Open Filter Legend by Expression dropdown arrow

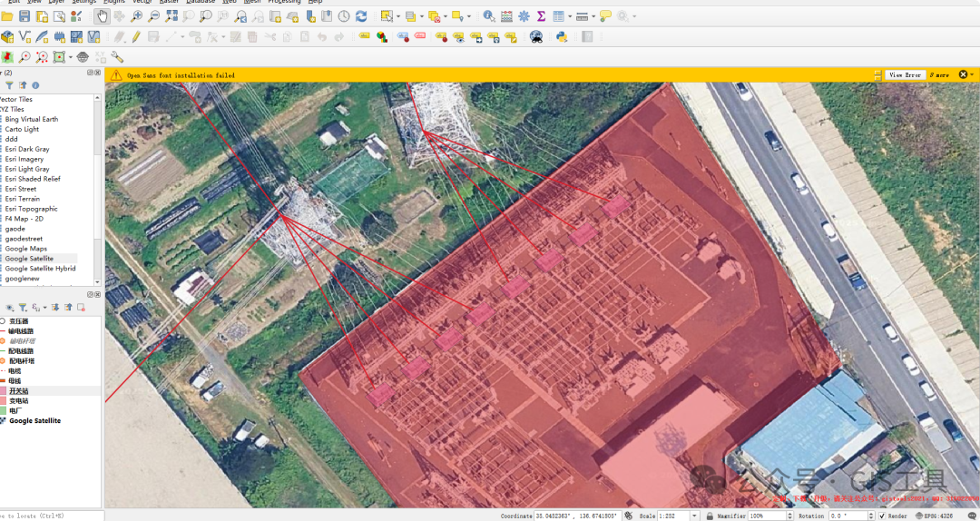[45, 308]
